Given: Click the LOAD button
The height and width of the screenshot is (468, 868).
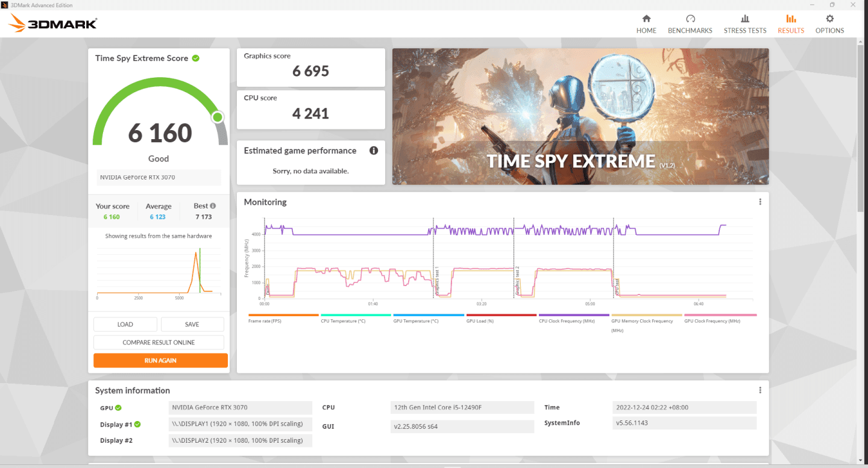Looking at the screenshot, I should tap(125, 324).
